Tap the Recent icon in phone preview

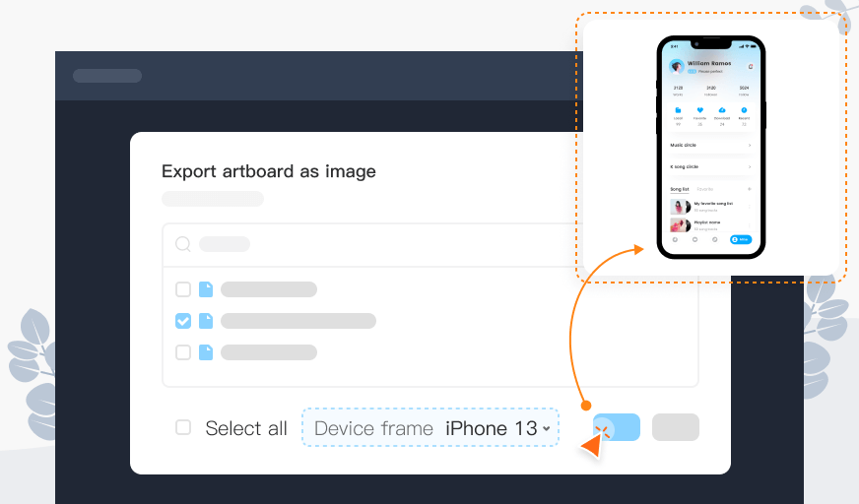coord(744,111)
